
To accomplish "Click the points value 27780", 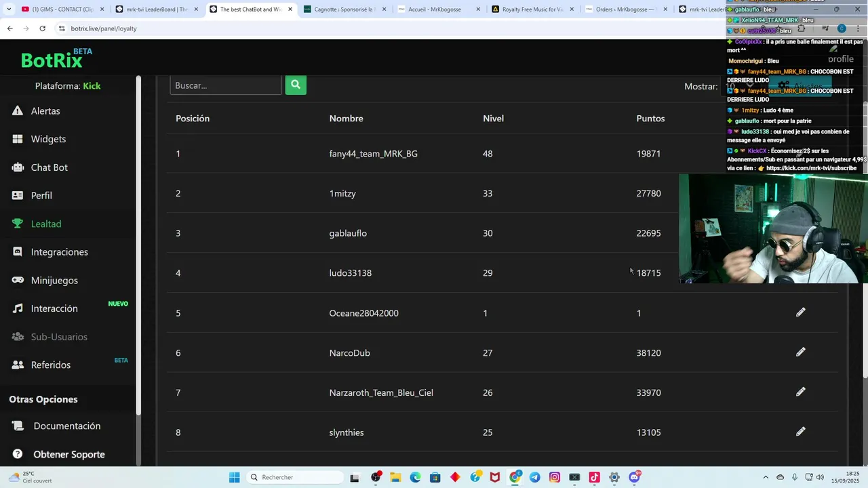I will click(649, 194).
